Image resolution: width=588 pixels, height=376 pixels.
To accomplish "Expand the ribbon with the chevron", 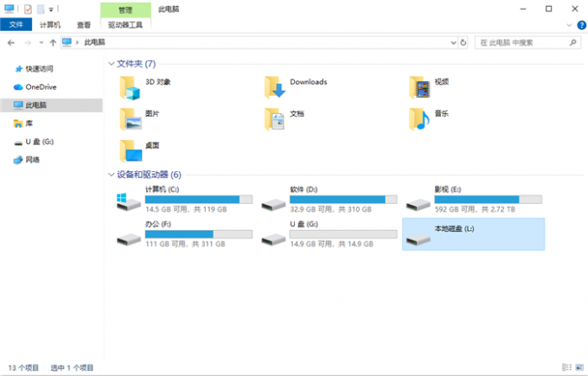I will [x=569, y=25].
